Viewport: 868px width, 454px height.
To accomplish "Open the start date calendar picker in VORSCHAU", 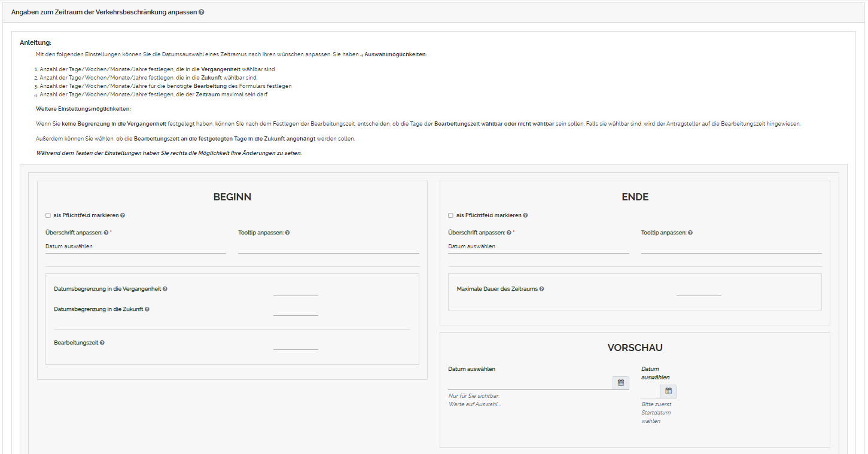I will click(x=620, y=382).
